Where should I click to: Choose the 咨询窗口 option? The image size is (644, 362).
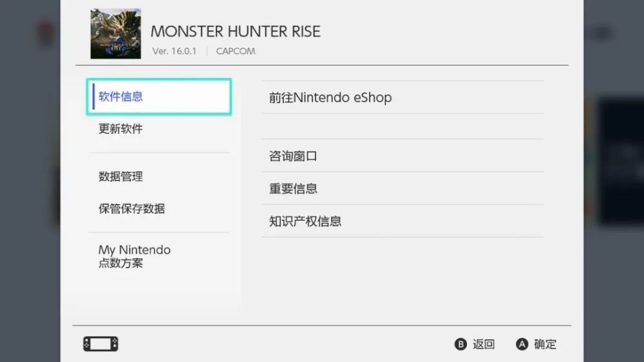pyautogui.click(x=294, y=156)
